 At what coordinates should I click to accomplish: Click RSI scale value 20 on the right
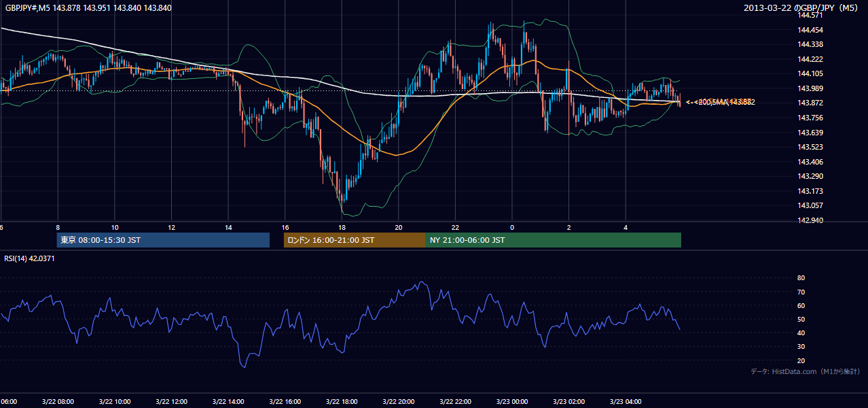pyautogui.click(x=801, y=360)
